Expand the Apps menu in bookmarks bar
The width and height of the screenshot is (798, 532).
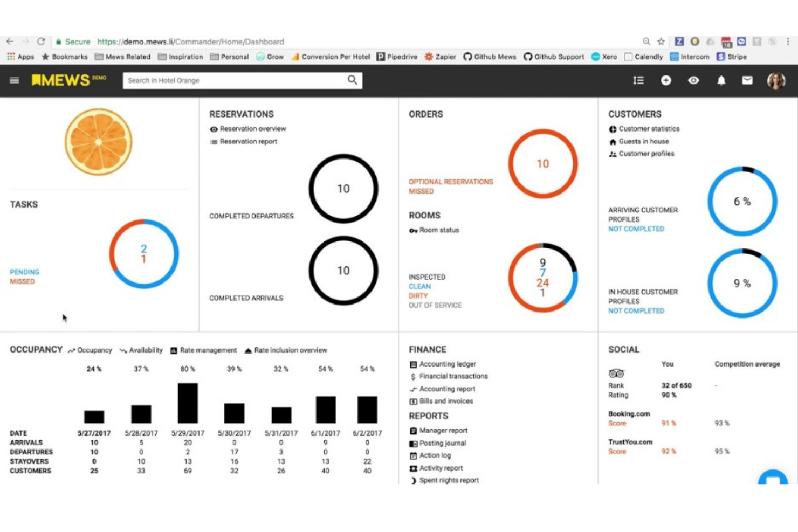[20, 57]
